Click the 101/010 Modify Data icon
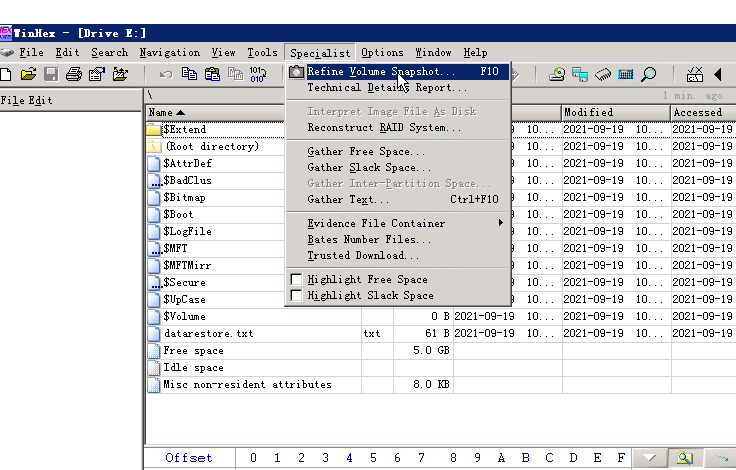This screenshot has width=736, height=470. pyautogui.click(x=258, y=74)
